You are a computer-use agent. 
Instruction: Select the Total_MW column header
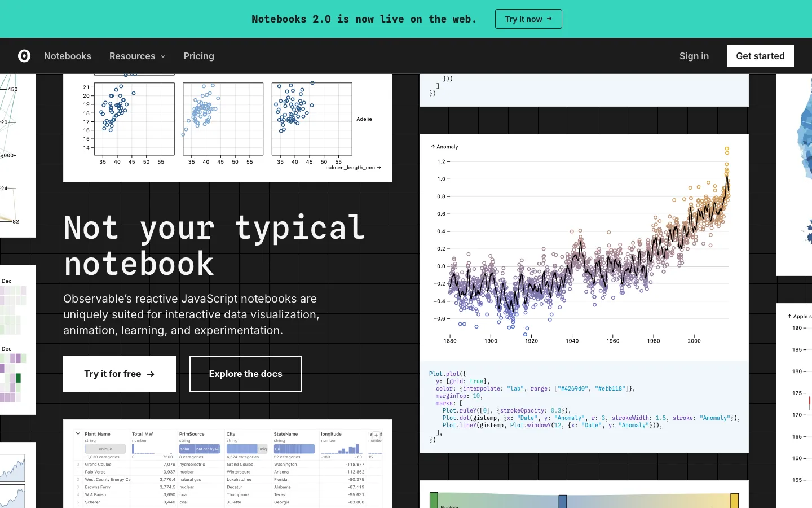(142, 434)
